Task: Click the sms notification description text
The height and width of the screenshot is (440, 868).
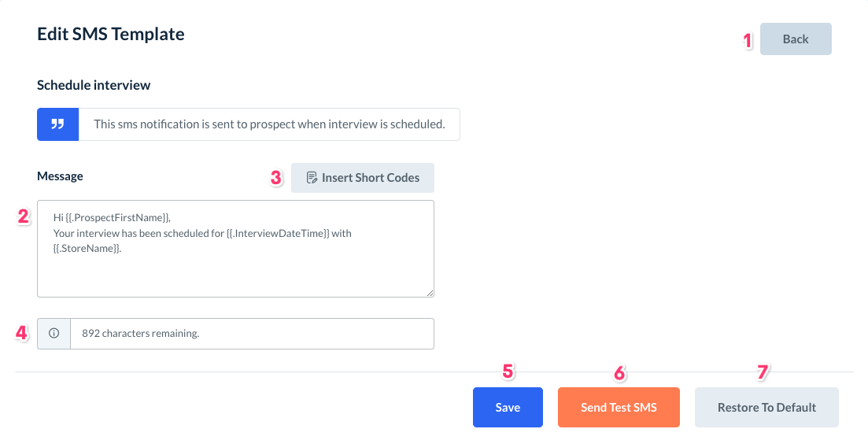Action: click(x=269, y=124)
